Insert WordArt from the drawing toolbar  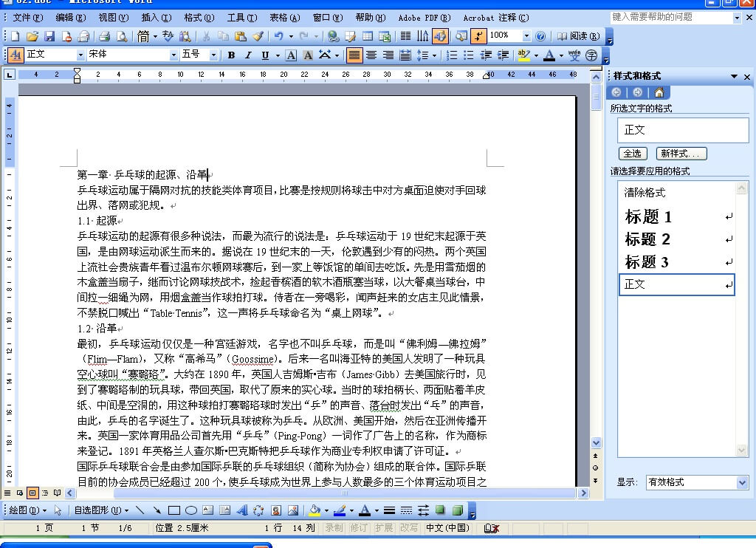point(242,510)
